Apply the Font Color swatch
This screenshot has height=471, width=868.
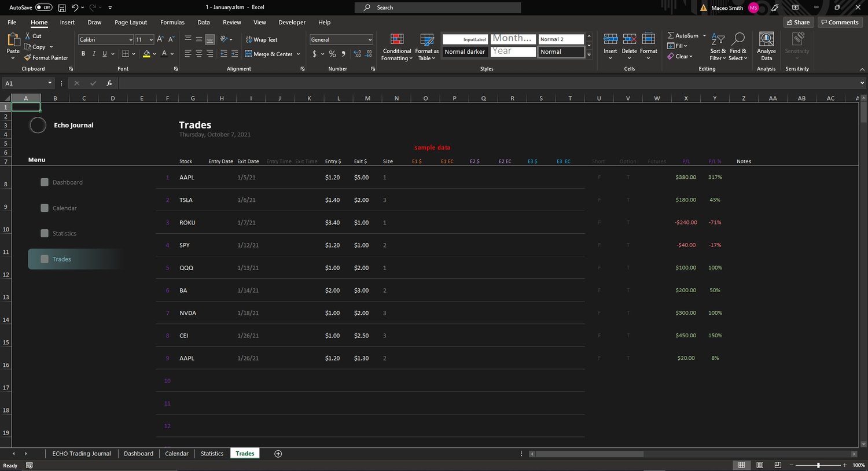click(164, 54)
